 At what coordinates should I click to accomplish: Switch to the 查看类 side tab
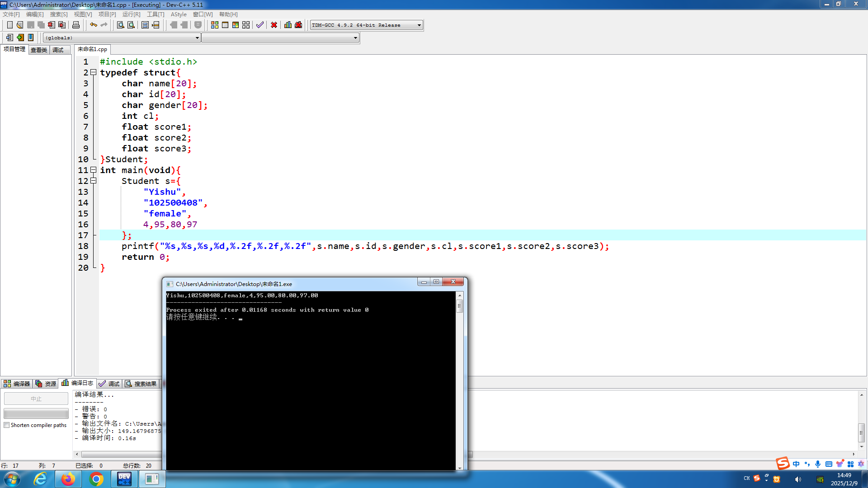click(39, 50)
